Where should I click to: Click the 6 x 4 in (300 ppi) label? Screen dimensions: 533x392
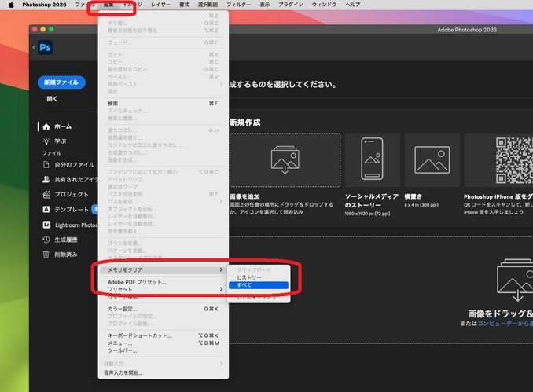pos(421,205)
